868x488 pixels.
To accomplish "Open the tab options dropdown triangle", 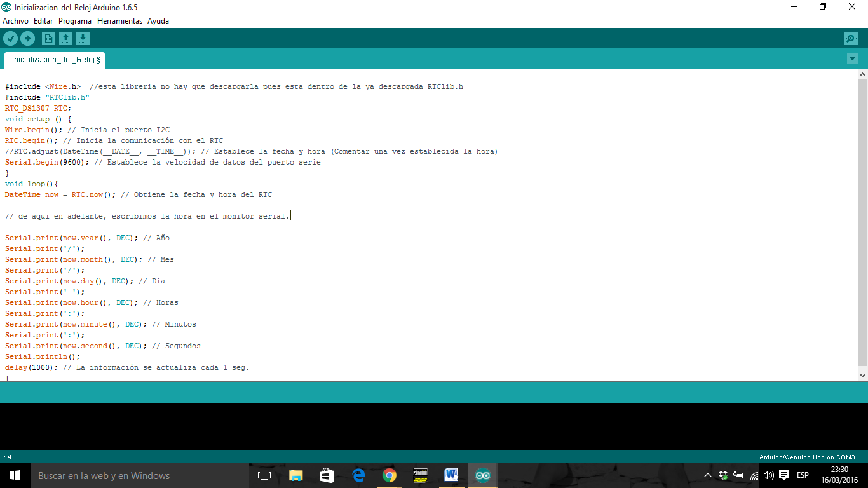I will tap(852, 58).
